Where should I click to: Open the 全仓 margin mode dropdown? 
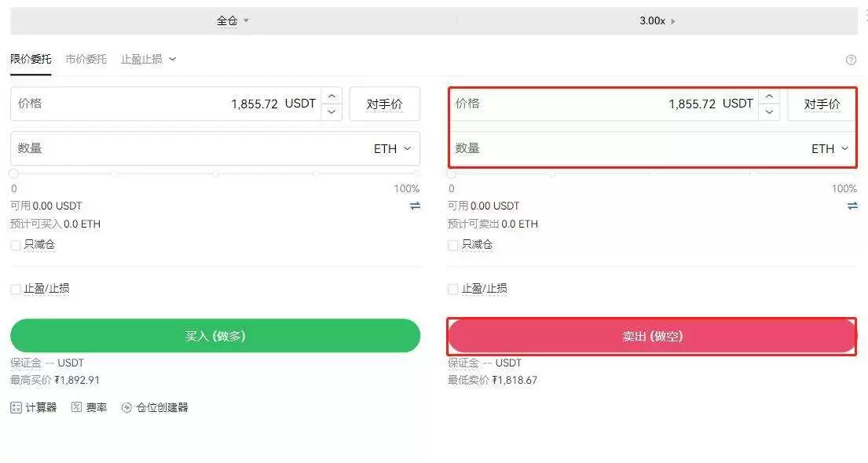[232, 20]
